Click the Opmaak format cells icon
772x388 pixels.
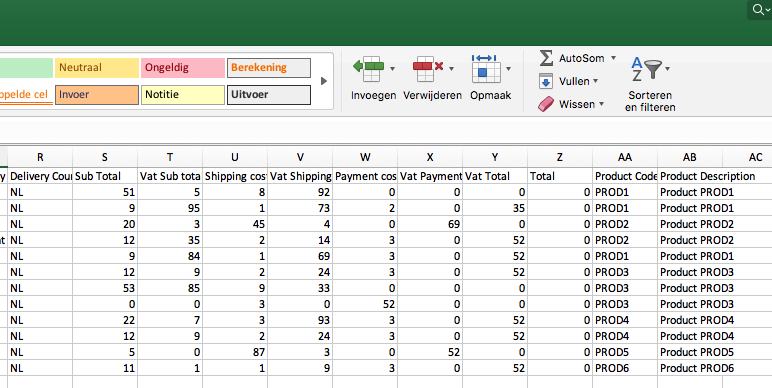click(486, 69)
